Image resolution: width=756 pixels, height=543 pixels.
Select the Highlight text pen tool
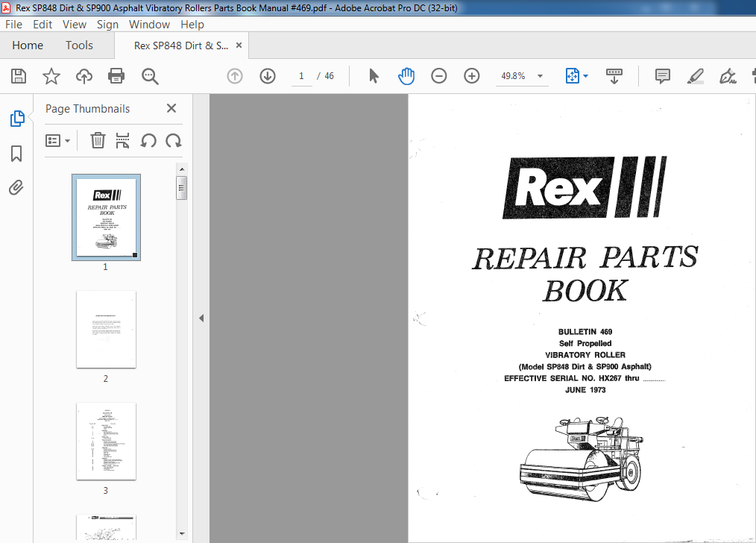(x=696, y=76)
